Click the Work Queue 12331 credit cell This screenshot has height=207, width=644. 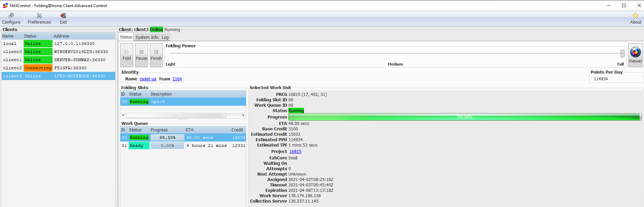(x=239, y=146)
